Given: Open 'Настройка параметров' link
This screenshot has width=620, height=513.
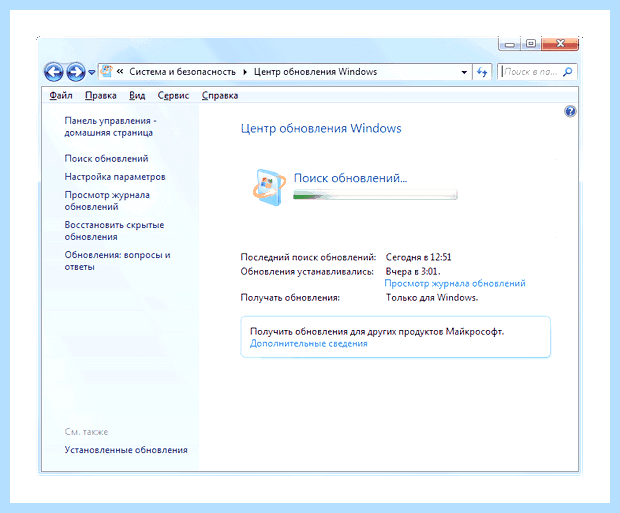Looking at the screenshot, I should click(115, 176).
